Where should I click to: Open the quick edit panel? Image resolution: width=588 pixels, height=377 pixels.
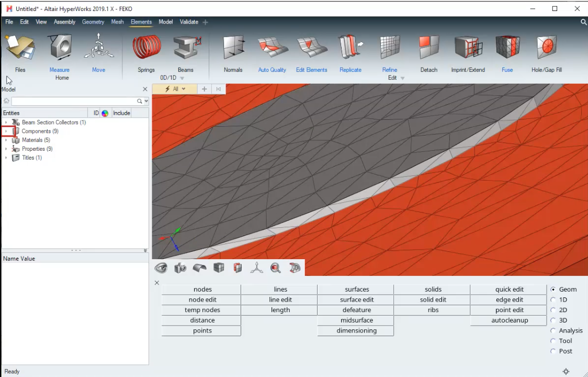click(x=509, y=289)
